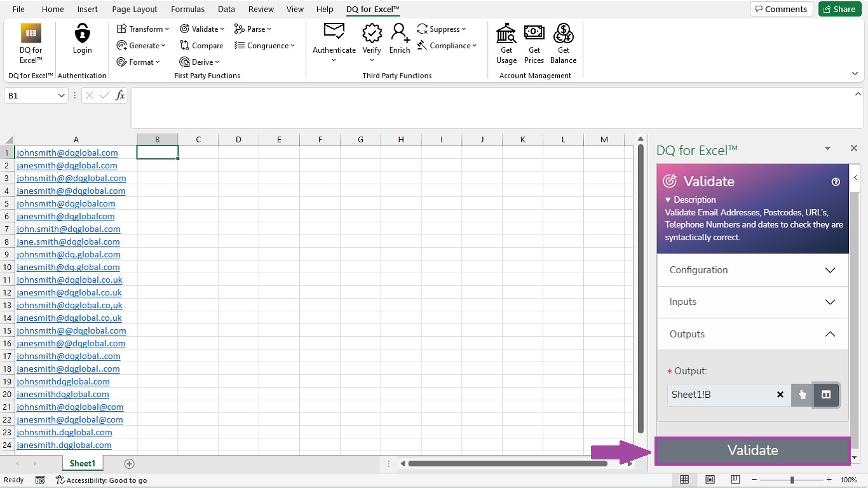Open the Format function menu

138,62
